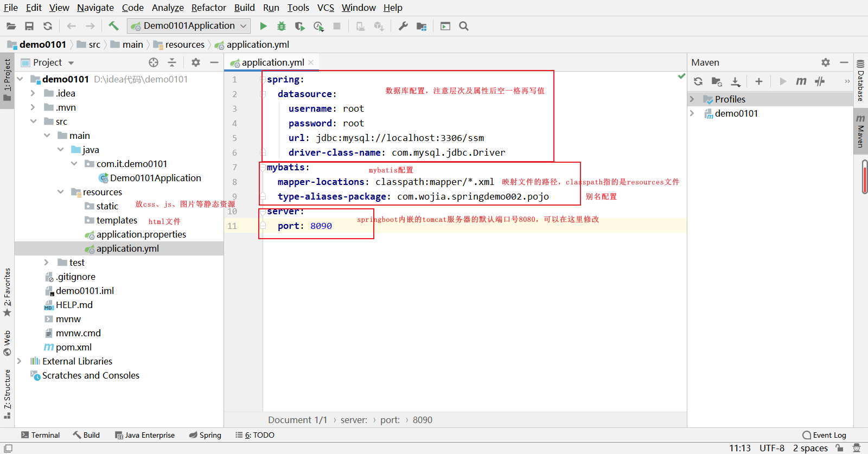Reimport all Maven projects

(698, 81)
